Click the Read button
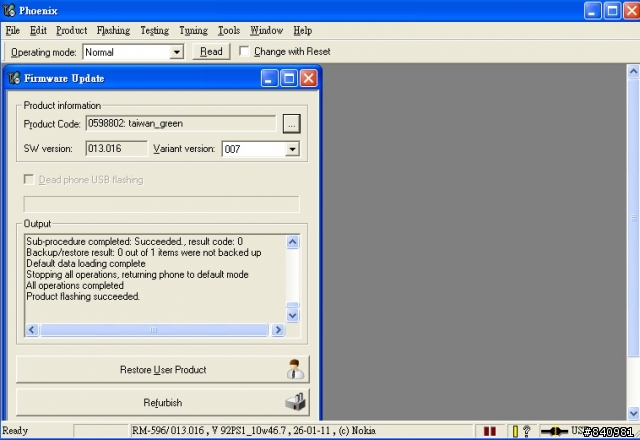This screenshot has height=440, width=640. (211, 52)
